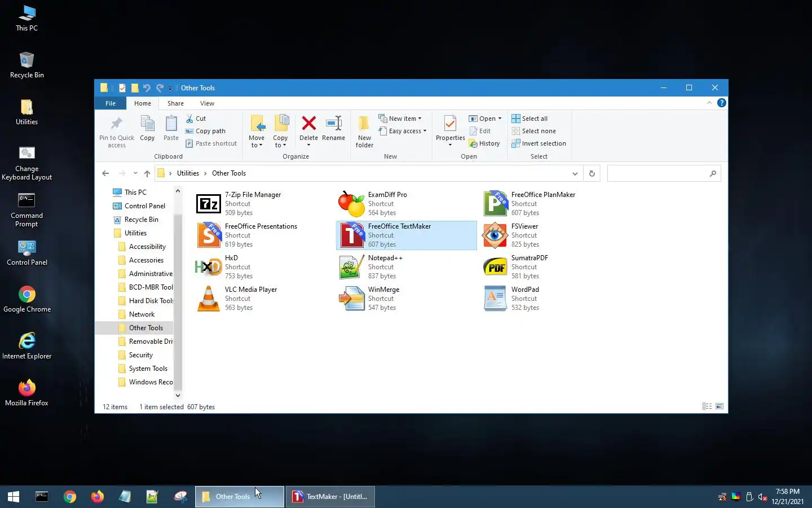The height and width of the screenshot is (508, 812).
Task: Switch to large icons view in status bar
Action: click(720, 406)
